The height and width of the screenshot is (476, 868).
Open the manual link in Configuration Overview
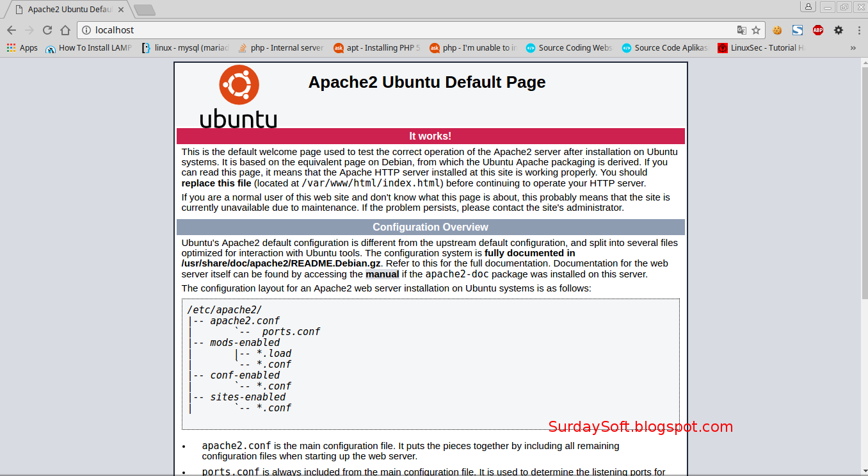pos(382,274)
